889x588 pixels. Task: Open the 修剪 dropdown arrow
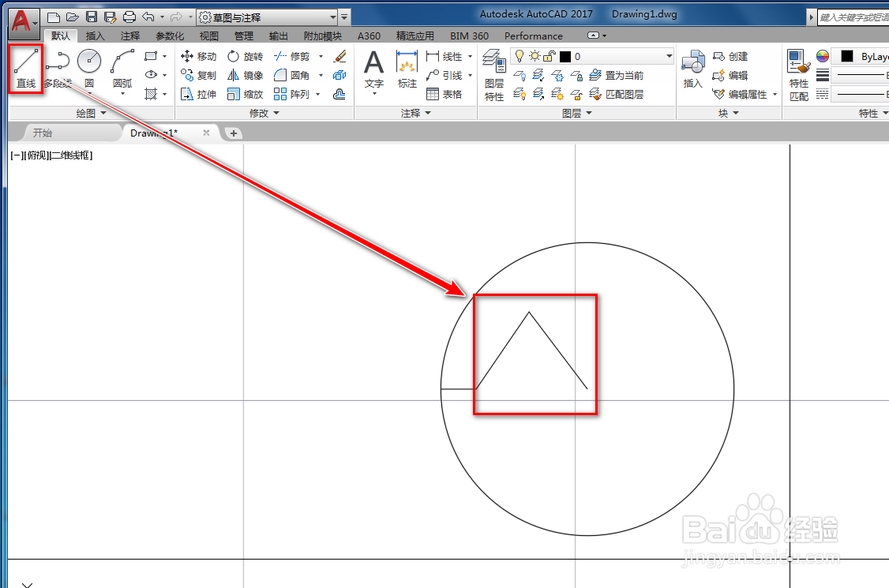click(321, 56)
